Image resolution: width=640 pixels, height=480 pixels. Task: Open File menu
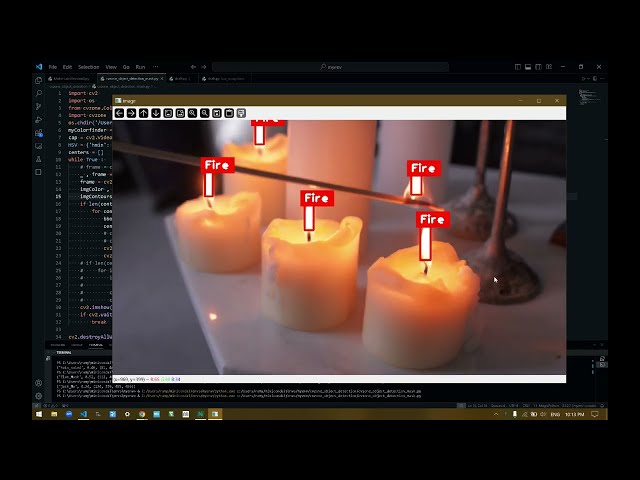(x=53, y=67)
